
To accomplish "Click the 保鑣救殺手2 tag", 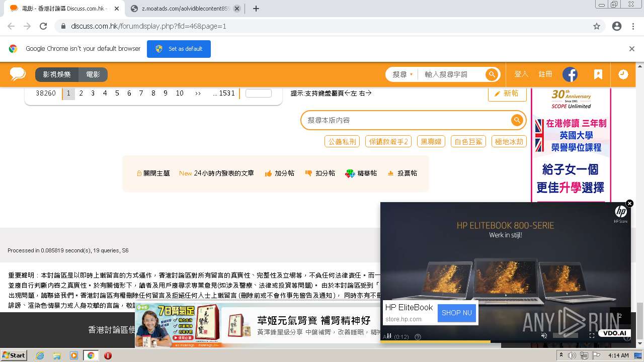I will click(x=388, y=141).
